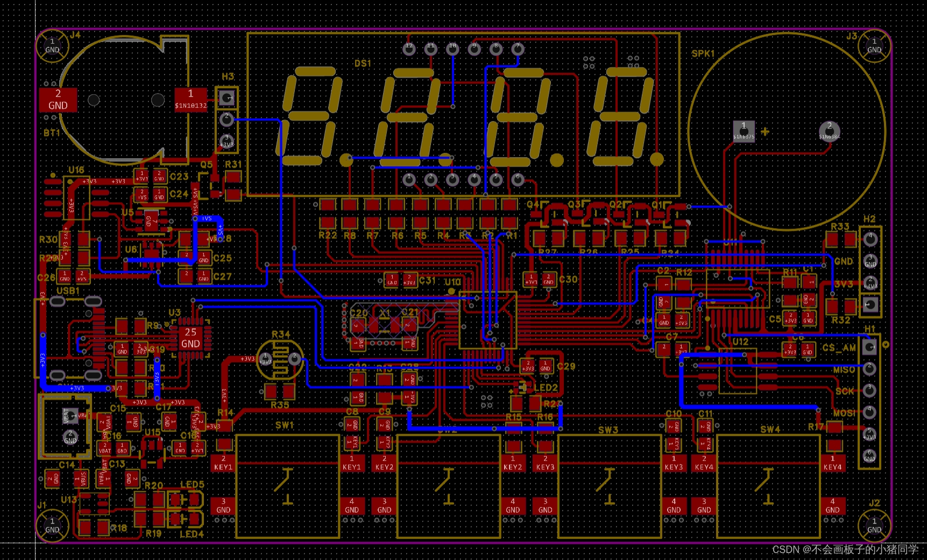
Task: Select H2 pin next to GND label
Action: click(870, 261)
